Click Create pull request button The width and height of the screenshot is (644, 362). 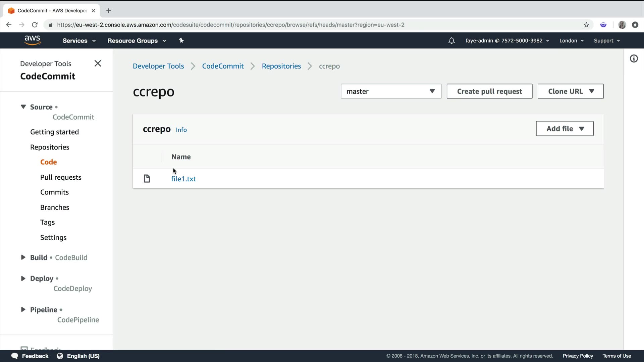(489, 91)
